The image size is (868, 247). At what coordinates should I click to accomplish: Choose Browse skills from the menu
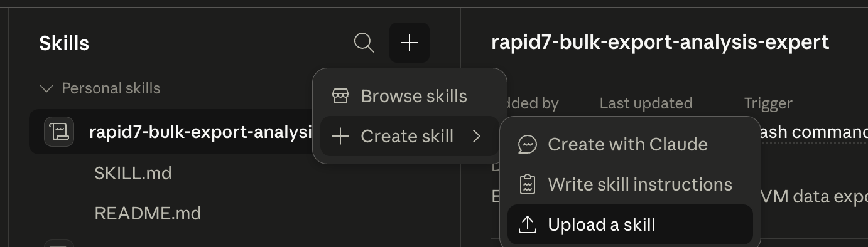point(410,96)
